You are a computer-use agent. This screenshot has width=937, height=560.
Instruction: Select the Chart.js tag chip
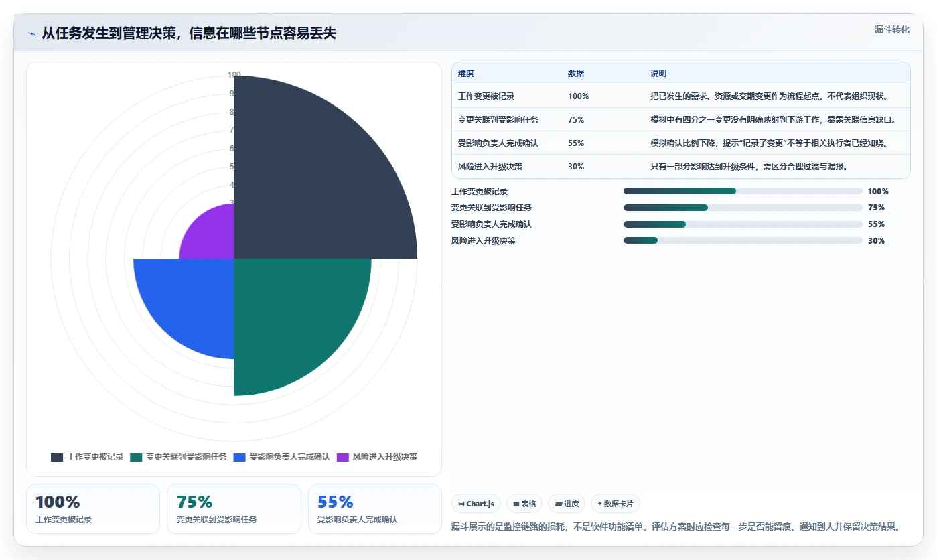476,504
